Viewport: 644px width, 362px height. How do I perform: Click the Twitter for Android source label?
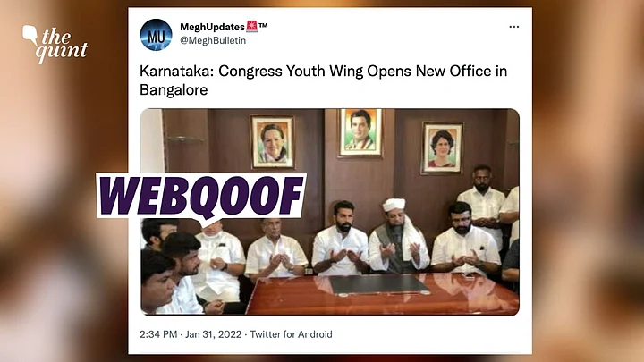pos(291,334)
